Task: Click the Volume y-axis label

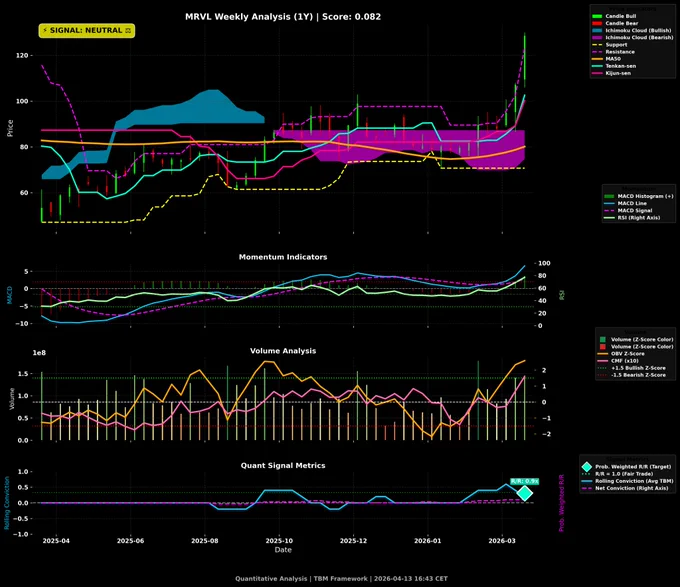Action: pyautogui.click(x=12, y=399)
